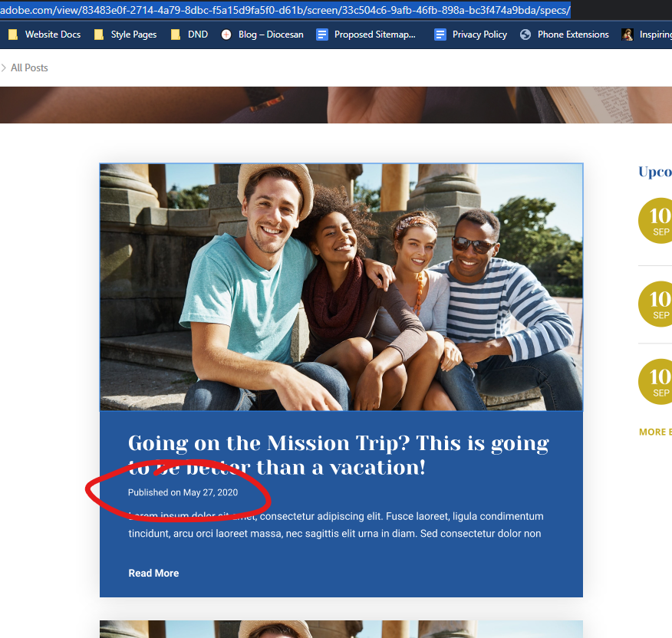Viewport: 672px width, 638px height.
Task: Click the Going on the Mission Trip headline
Action: tap(338, 455)
